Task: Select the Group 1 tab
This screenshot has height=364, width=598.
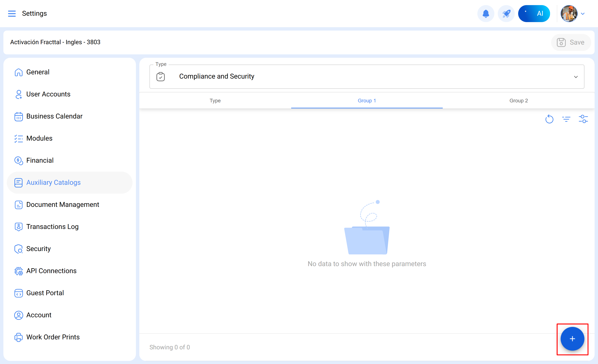Action: [367, 100]
